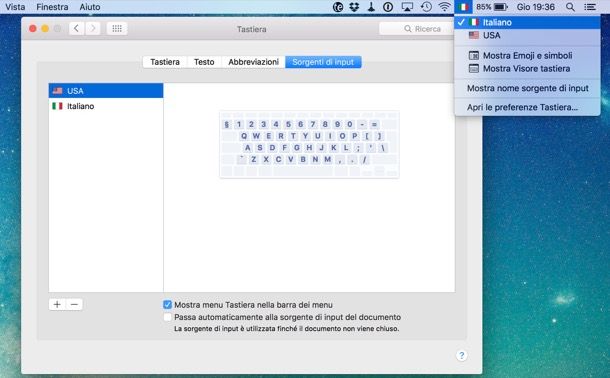Open the Time Machine menu bar icon

click(x=426, y=7)
